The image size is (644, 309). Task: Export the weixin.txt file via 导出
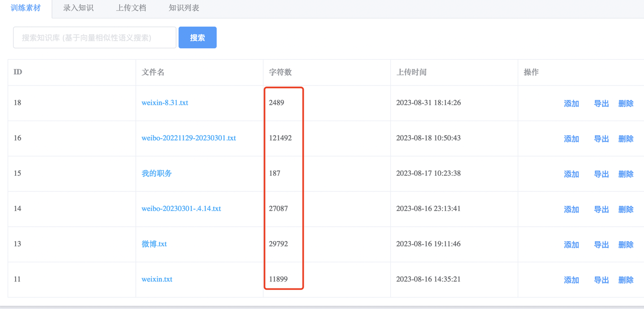tap(601, 280)
